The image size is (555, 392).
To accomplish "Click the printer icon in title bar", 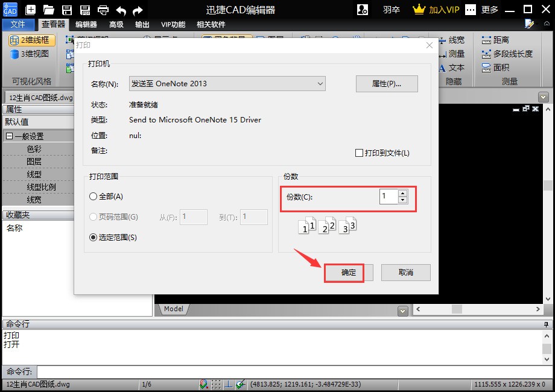I will tap(103, 10).
